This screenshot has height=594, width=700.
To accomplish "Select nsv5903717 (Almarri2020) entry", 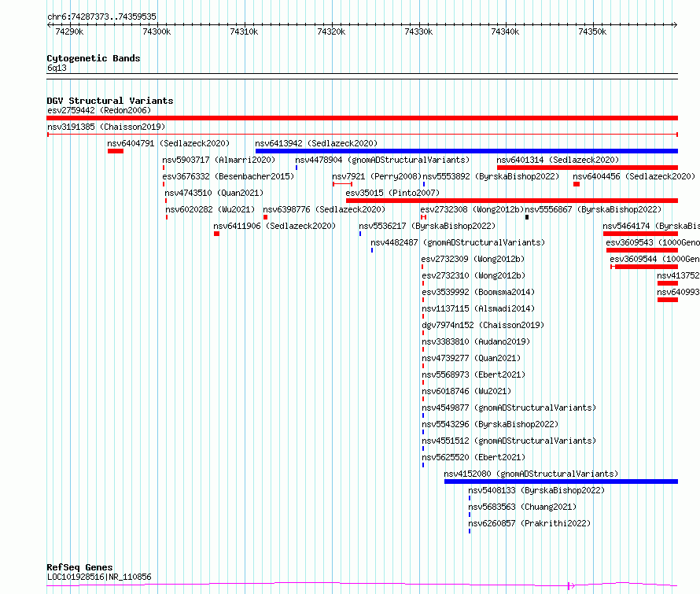I will [219, 160].
